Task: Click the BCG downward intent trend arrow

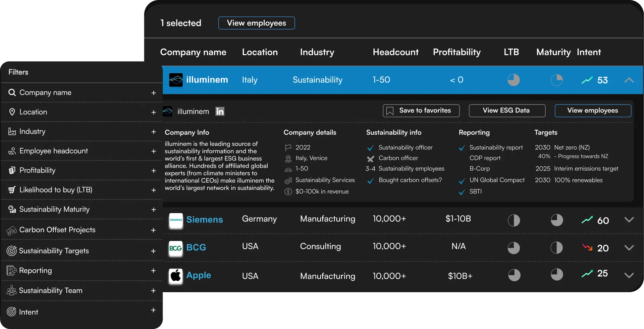Action: pyautogui.click(x=587, y=247)
